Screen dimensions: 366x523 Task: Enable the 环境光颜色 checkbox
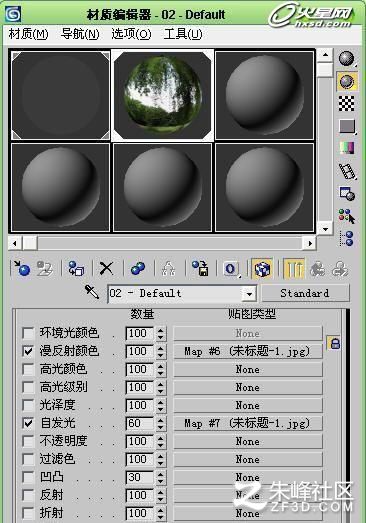pyautogui.click(x=28, y=333)
